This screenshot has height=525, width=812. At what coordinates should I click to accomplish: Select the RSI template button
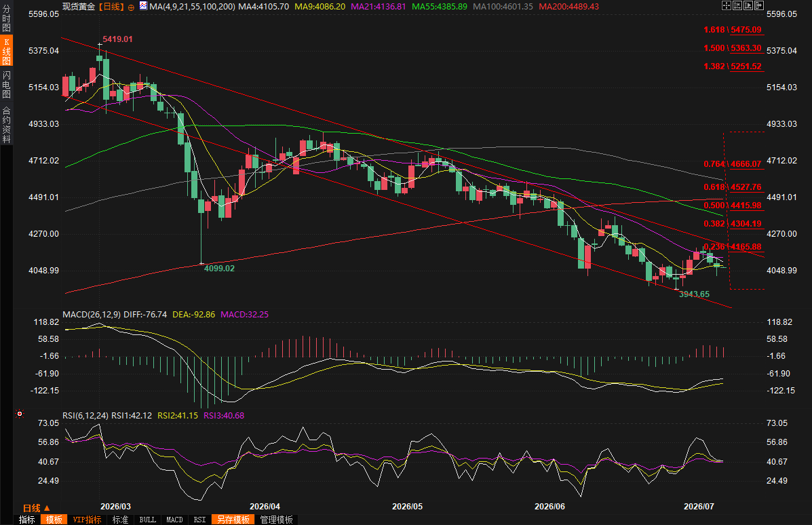200,520
